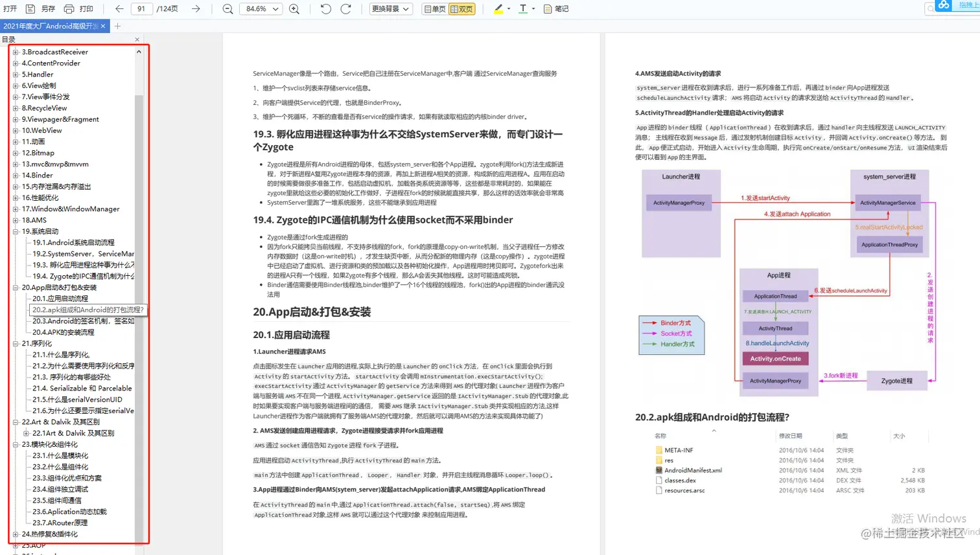
Task: Zoom in with the plus magnifier
Action: pos(294,9)
